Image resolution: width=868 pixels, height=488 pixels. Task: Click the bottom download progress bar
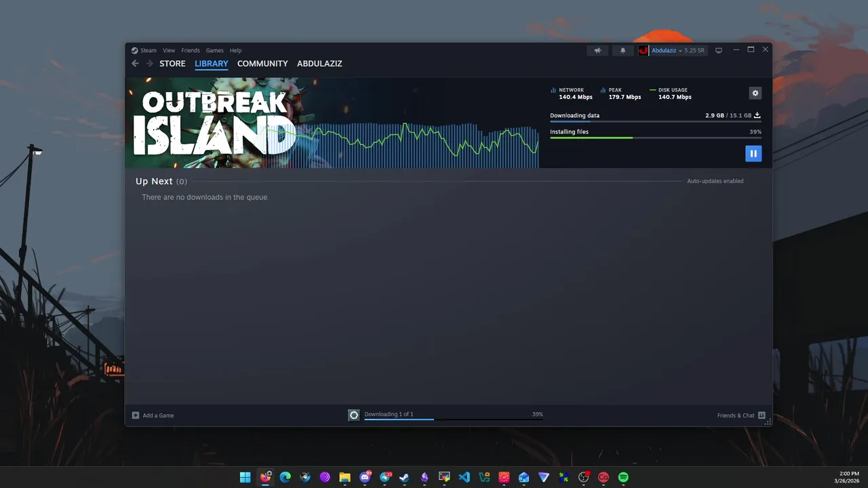pos(454,420)
